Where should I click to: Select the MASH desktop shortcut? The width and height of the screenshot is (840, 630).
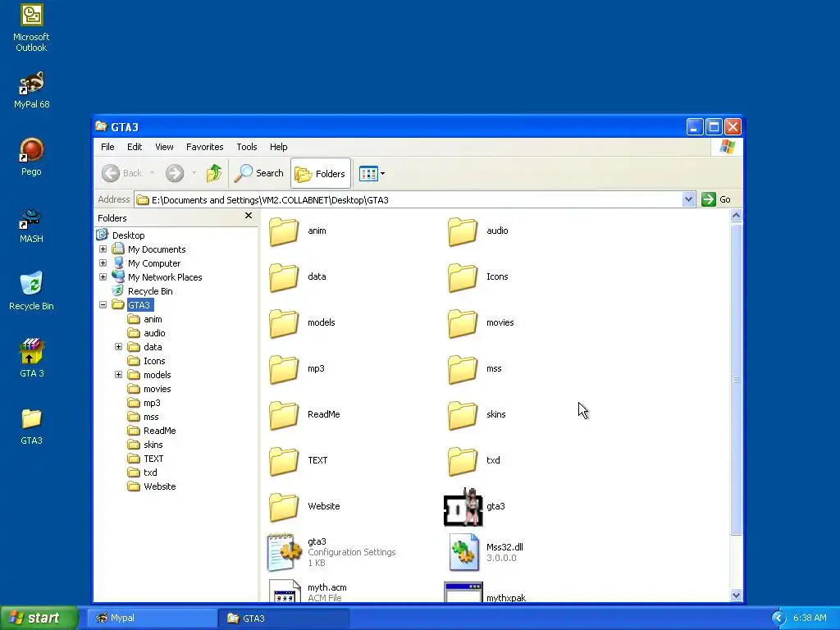point(31,226)
